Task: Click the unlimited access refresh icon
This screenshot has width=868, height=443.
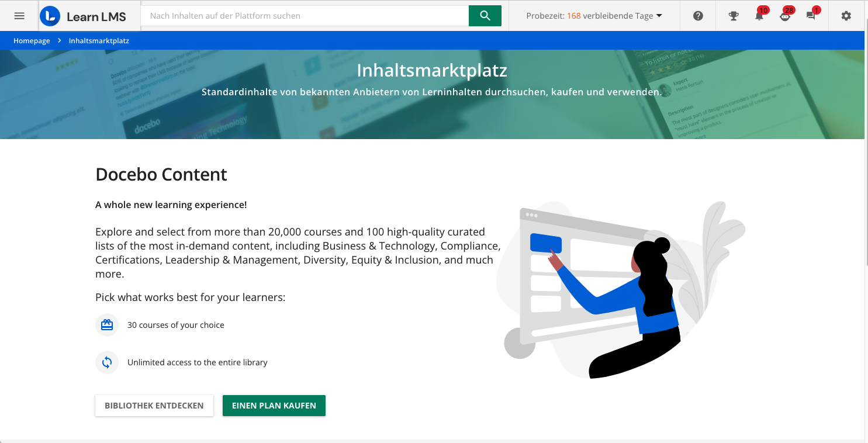Action: 107,362
